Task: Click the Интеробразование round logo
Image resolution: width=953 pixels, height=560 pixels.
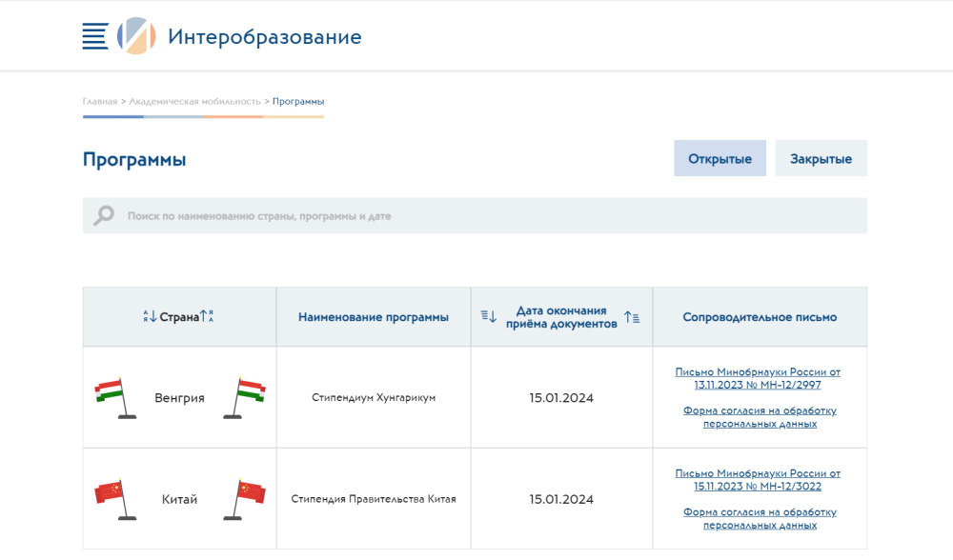Action: pyautogui.click(x=136, y=37)
